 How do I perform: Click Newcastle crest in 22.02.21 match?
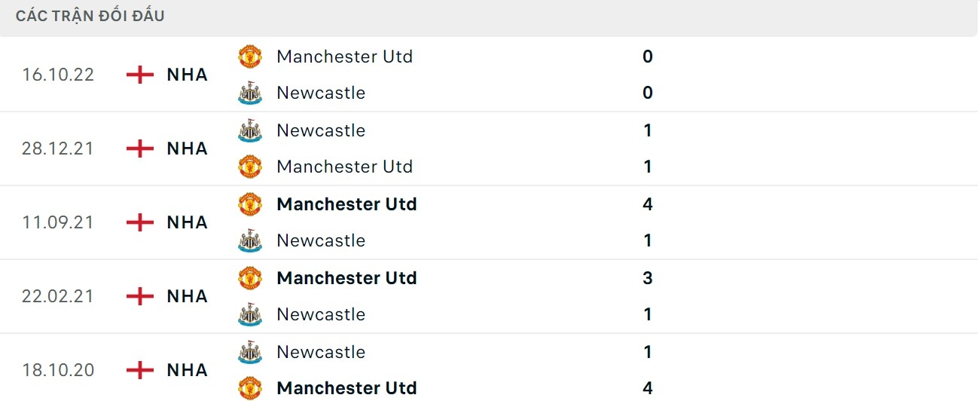pyautogui.click(x=250, y=314)
